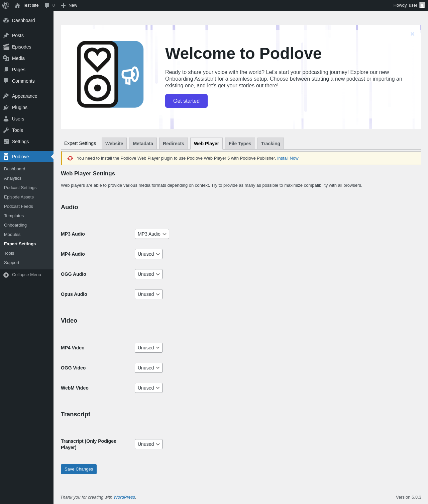Click the Users person icon
The width and height of the screenshot is (428, 504).
(x=6, y=119)
